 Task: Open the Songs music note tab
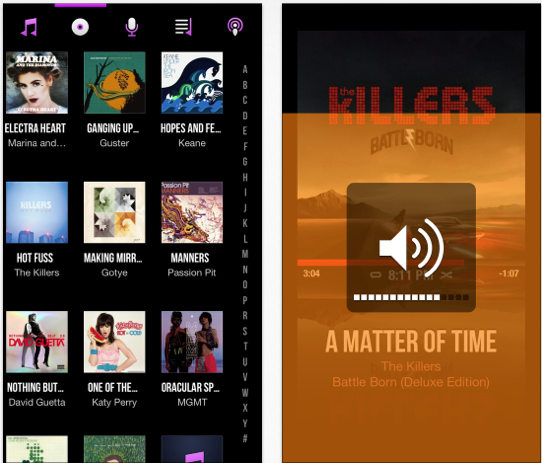[x=29, y=27]
